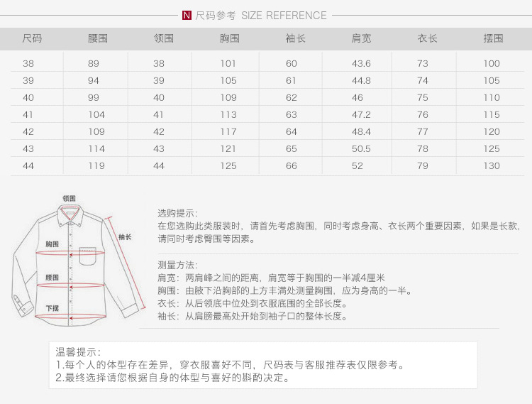
Task: Select the 衣长 column header
Action: (427, 38)
